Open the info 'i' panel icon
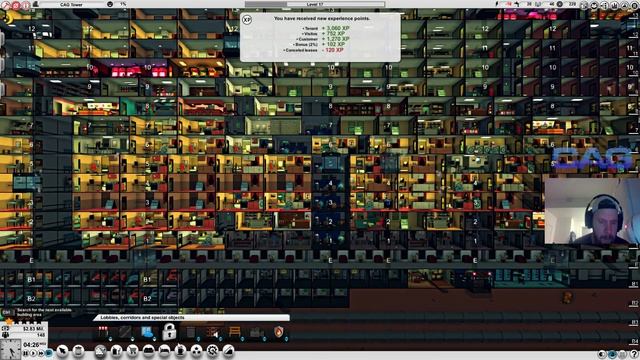Viewport: 640px width, 360px height. [605, 5]
